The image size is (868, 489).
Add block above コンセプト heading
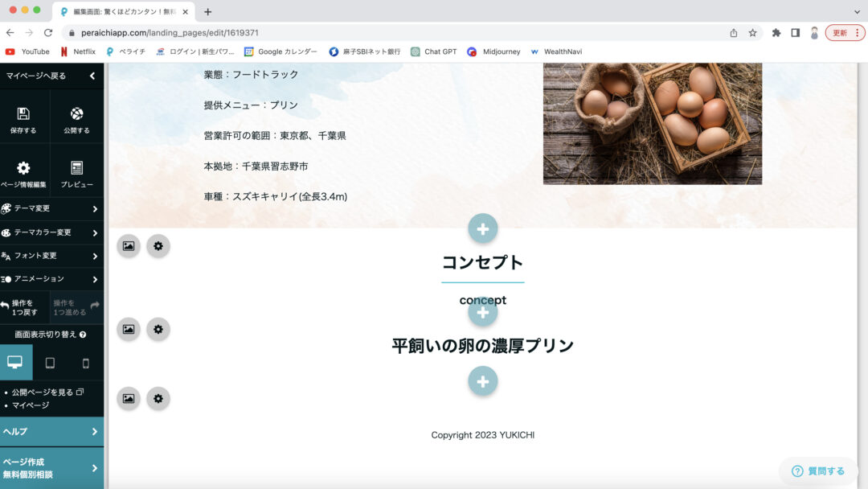(x=483, y=228)
